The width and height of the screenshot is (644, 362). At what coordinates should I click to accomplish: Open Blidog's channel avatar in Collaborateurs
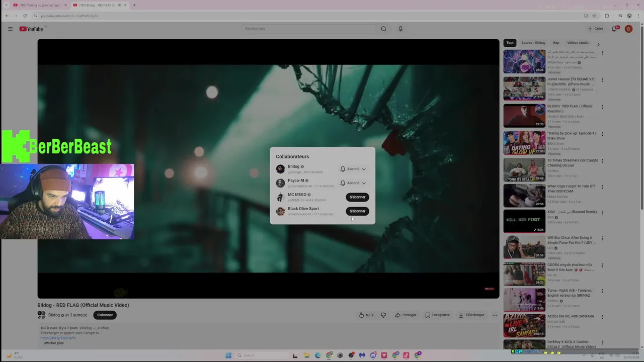280,169
